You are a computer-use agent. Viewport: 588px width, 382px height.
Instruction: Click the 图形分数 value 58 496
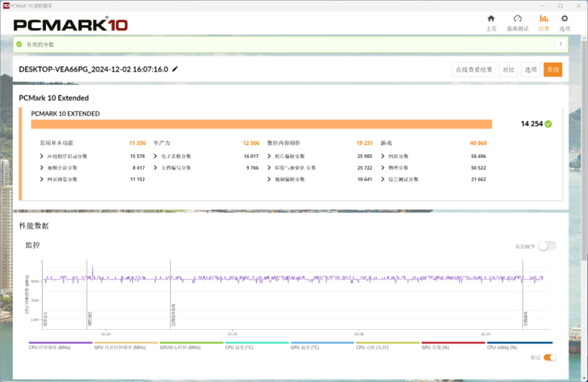point(479,156)
